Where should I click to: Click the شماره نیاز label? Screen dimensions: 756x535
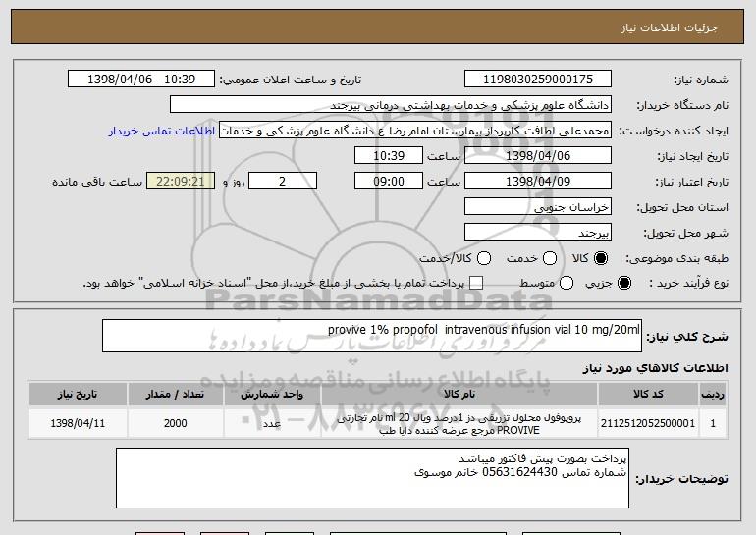tap(701, 80)
